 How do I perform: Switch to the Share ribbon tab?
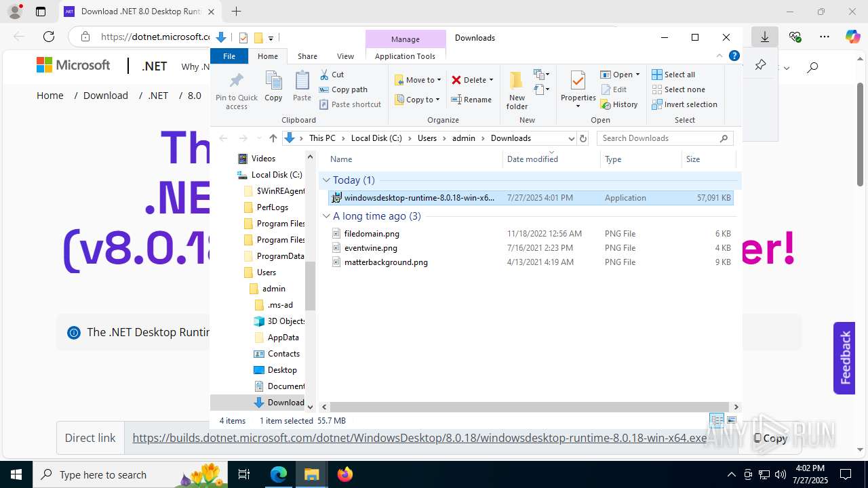[x=307, y=56]
